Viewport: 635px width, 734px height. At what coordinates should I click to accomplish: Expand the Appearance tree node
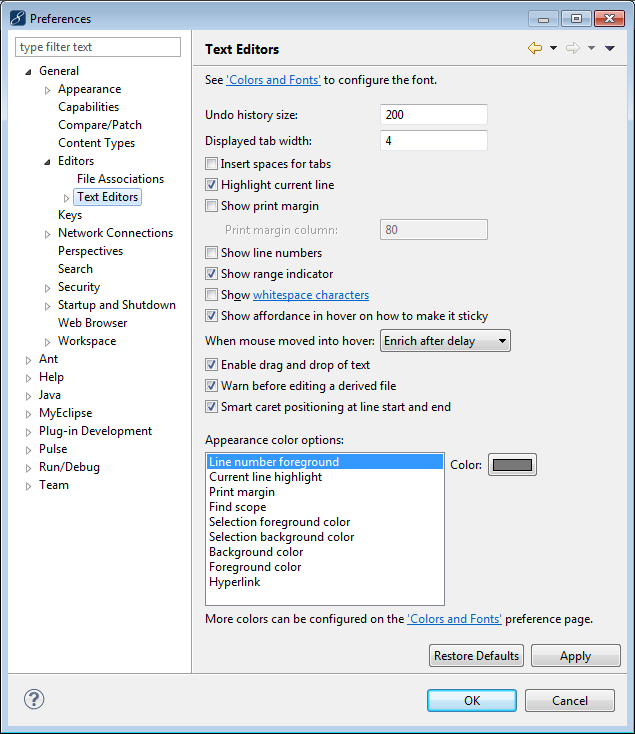point(47,90)
